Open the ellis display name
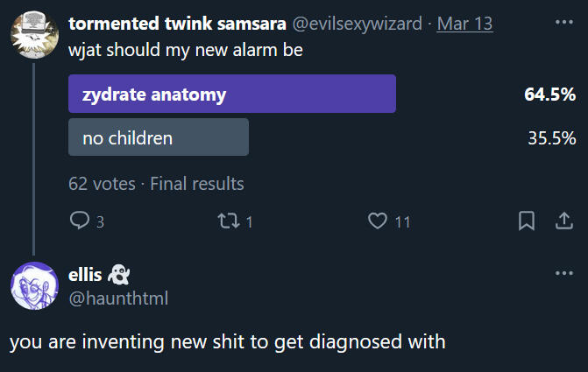 (85, 275)
